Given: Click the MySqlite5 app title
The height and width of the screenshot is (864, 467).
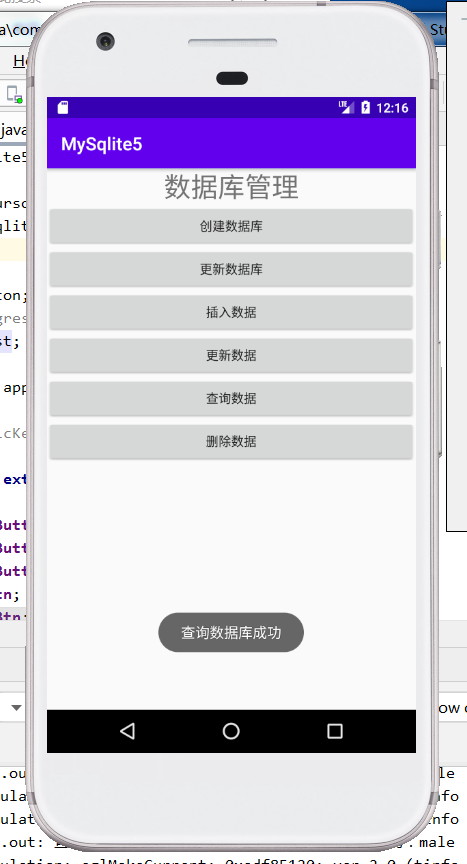Looking at the screenshot, I should pyautogui.click(x=101, y=144).
